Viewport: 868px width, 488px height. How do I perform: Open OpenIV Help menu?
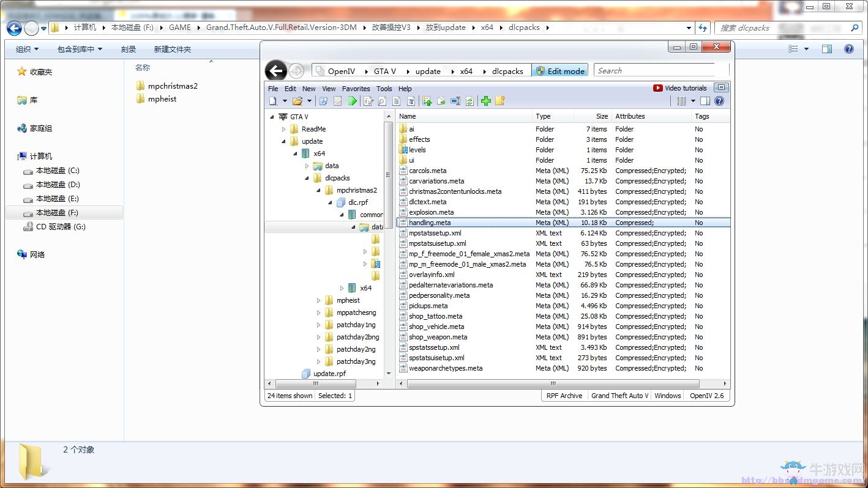[405, 89]
